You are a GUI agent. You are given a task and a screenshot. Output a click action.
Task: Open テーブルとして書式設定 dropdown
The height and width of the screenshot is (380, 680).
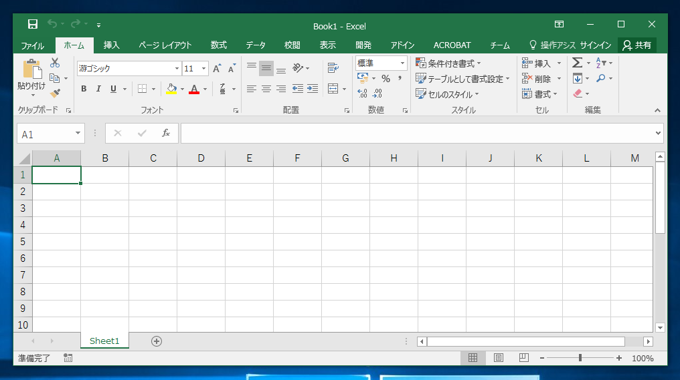click(462, 79)
